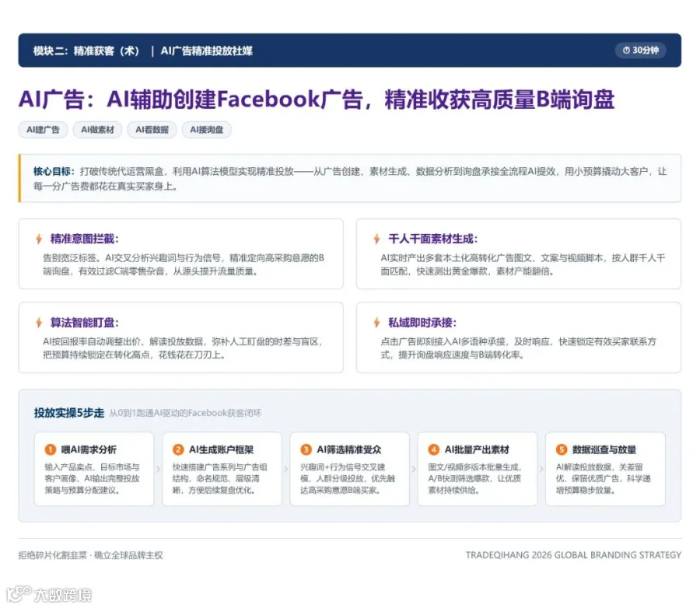Click the lightning icon beside 算法智能盯盘
This screenshot has height=608, width=700.
point(39,323)
